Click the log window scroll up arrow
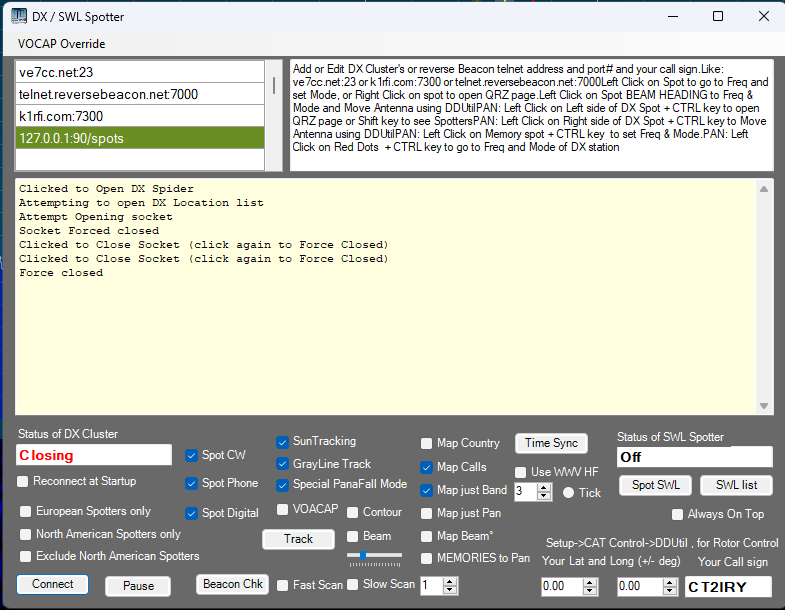 764,189
